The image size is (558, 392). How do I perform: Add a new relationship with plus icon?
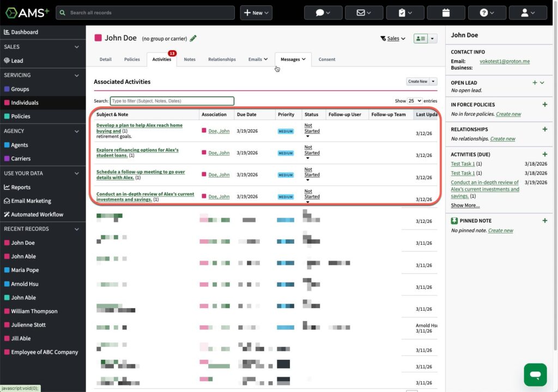pos(544,129)
